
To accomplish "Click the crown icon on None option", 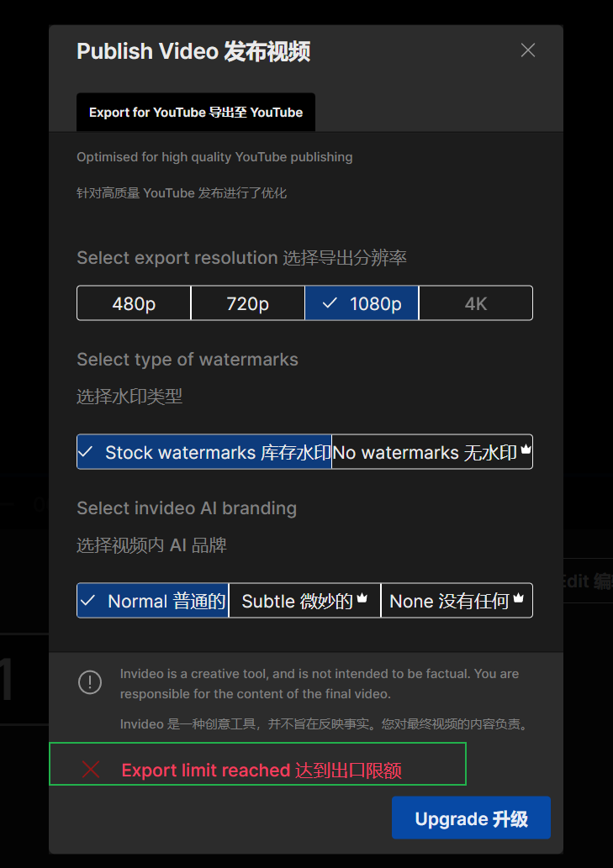I will (518, 598).
